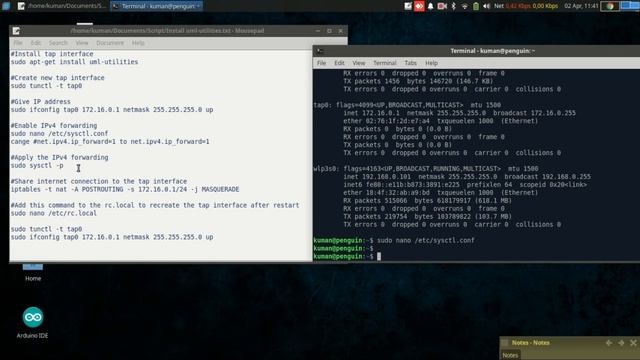Click the Mousepad window title bar icon

[16, 31]
